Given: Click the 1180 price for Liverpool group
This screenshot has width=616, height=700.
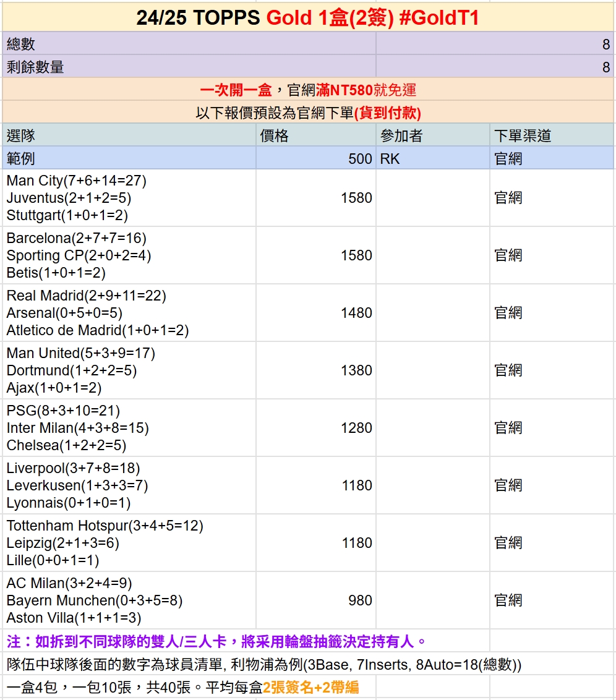Looking at the screenshot, I should [x=316, y=485].
